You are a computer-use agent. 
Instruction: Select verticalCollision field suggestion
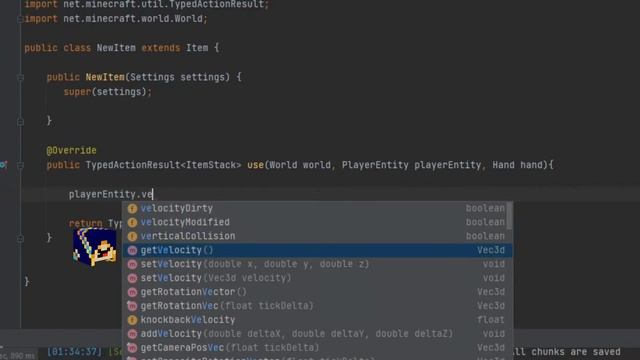click(317, 236)
